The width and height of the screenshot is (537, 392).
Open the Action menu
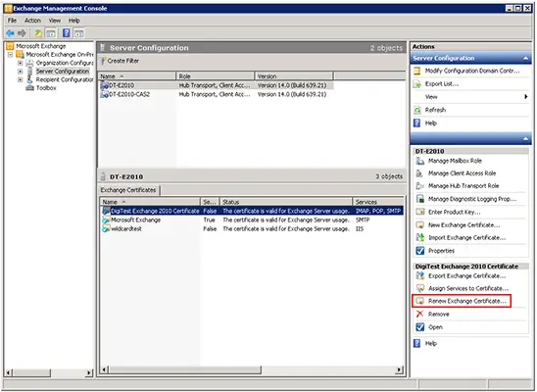tap(32, 21)
